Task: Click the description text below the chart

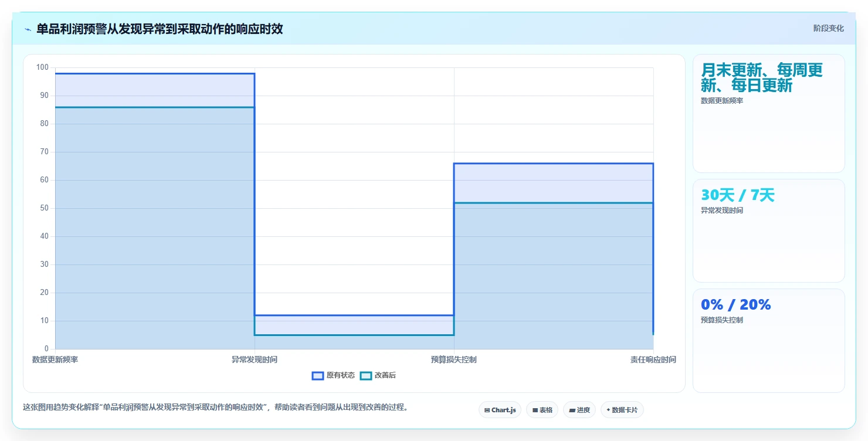Action: [x=215, y=407]
